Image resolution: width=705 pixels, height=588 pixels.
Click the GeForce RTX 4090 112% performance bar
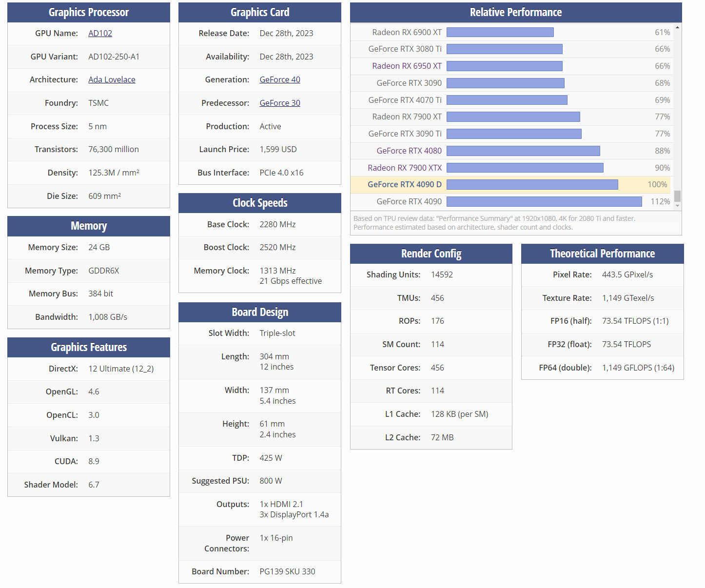544,201
